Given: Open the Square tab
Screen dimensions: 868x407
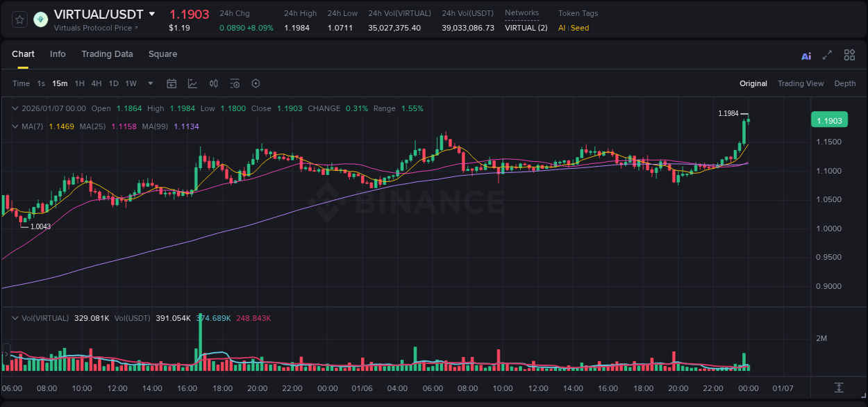Looking at the screenshot, I should pos(163,54).
